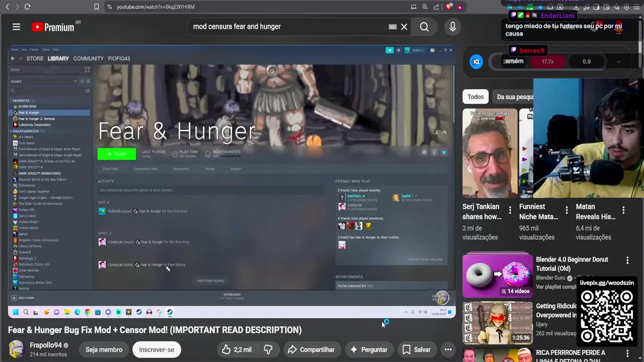Open the on-screen keyboard in search box
Screen dimensions: 644x362
pyautogui.click(x=392, y=27)
